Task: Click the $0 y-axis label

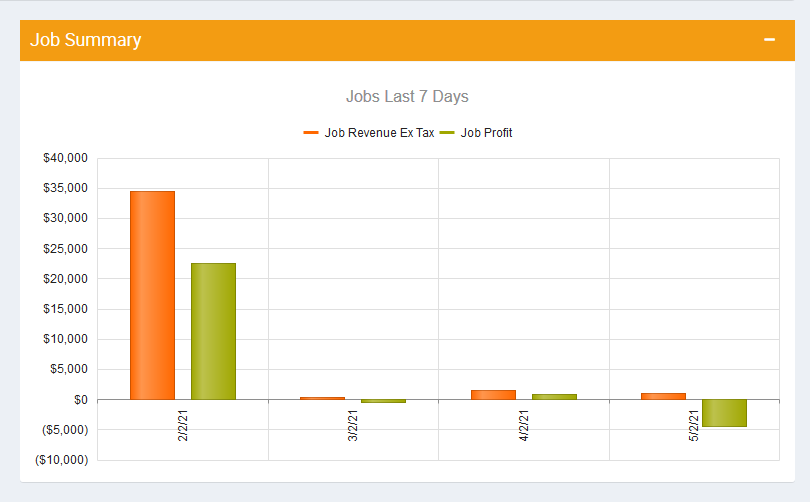Action: click(78, 400)
